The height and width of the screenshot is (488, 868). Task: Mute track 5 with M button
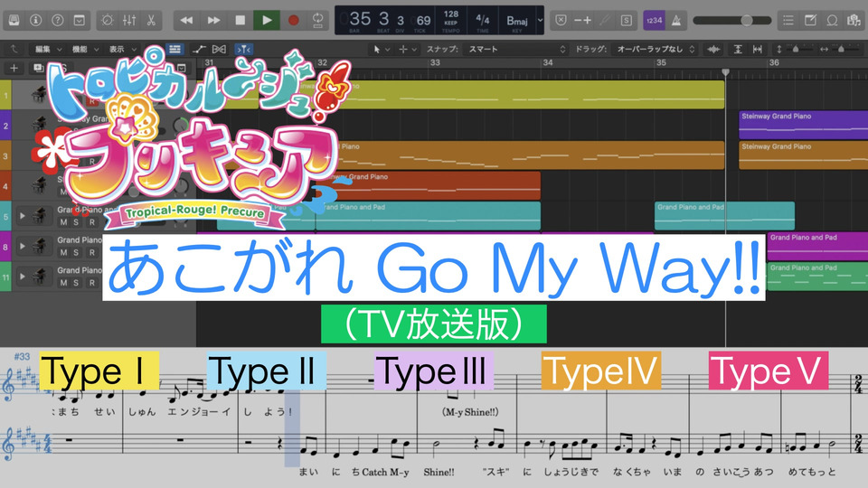[x=63, y=222]
